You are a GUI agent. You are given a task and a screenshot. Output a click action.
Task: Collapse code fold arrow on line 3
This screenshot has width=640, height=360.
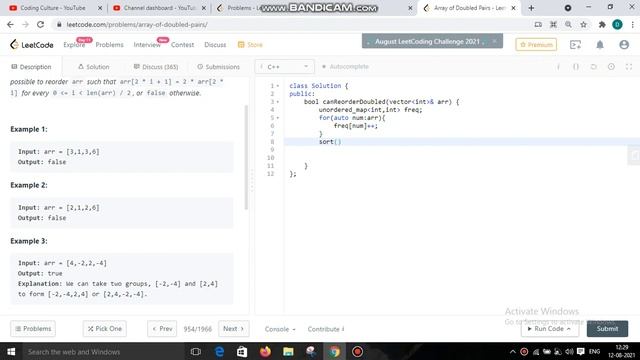(278, 102)
